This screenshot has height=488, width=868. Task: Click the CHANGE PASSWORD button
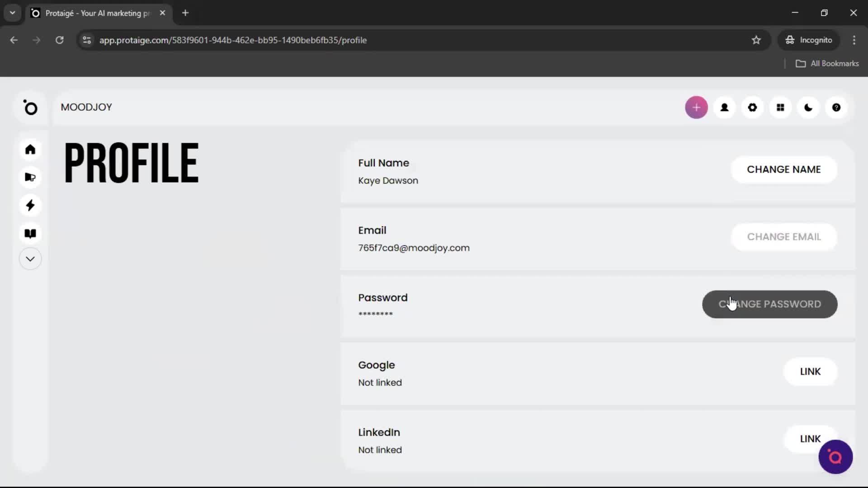tap(769, 304)
